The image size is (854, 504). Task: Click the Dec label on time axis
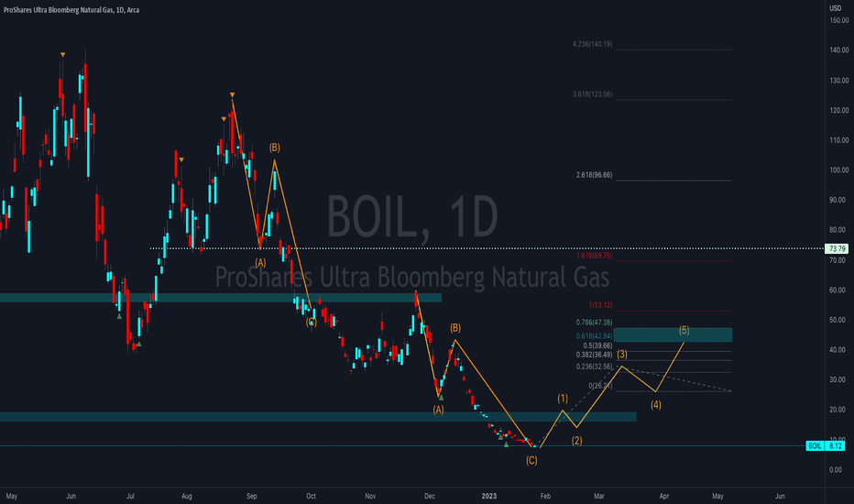[430, 496]
